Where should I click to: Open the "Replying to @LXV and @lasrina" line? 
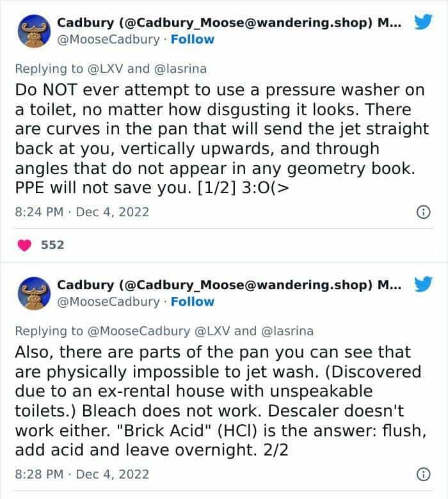coord(110,68)
